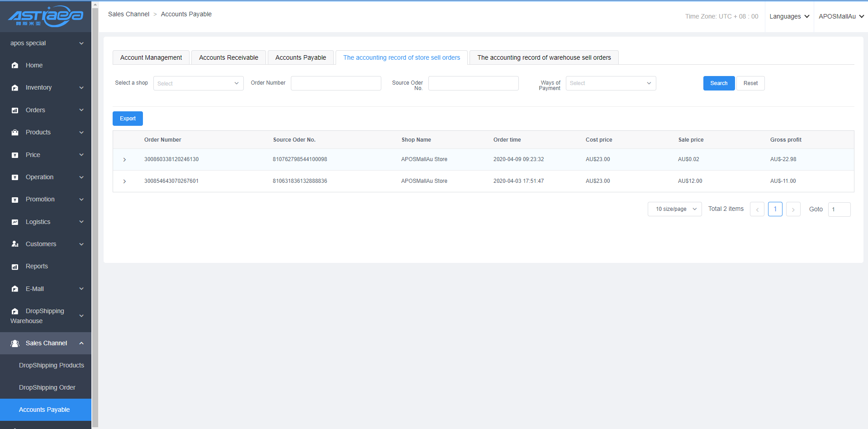Expand the first order row 300860338120246130
This screenshot has width=868, height=429.
point(124,160)
